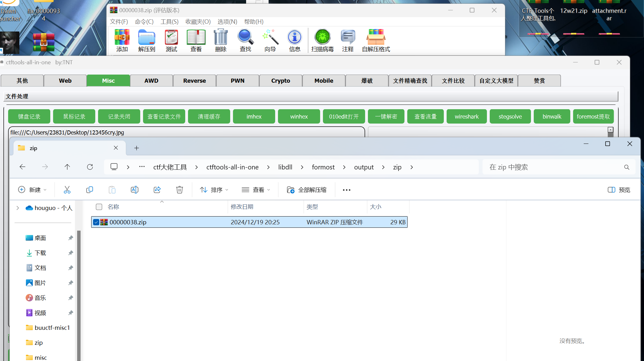The height and width of the screenshot is (361, 644).
Task: Open WinRAR Commands (命令) menu
Action: (144, 22)
